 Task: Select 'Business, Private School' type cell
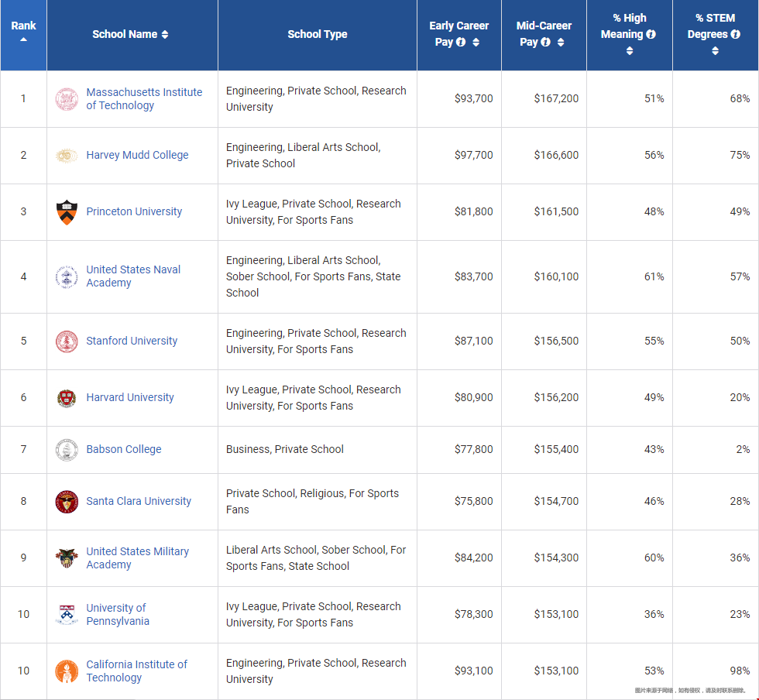click(x=318, y=450)
